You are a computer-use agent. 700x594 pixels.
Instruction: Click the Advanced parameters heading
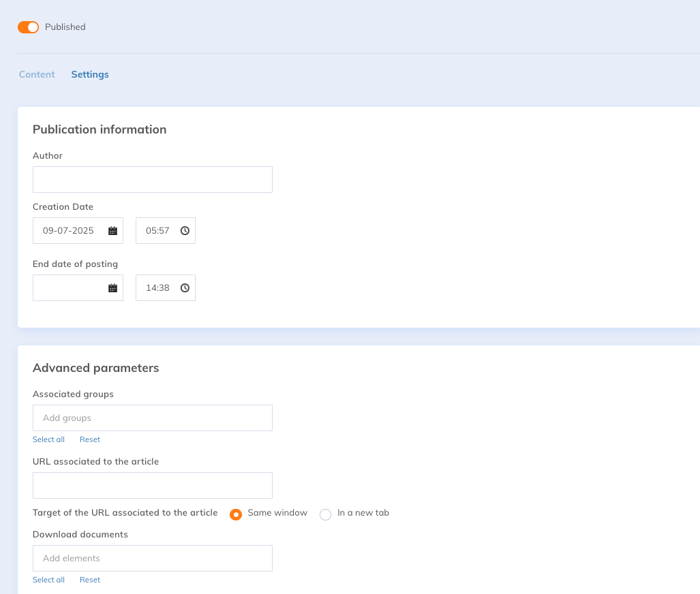pos(96,368)
